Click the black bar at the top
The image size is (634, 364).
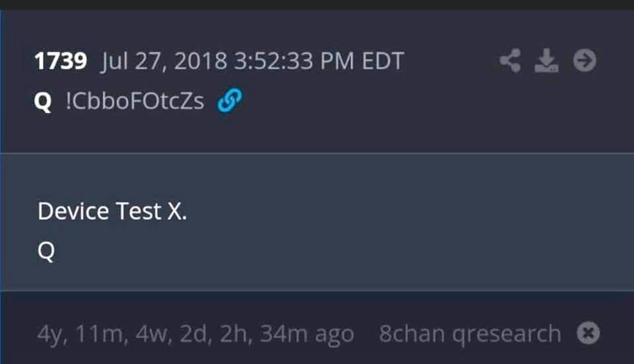(317, 4)
